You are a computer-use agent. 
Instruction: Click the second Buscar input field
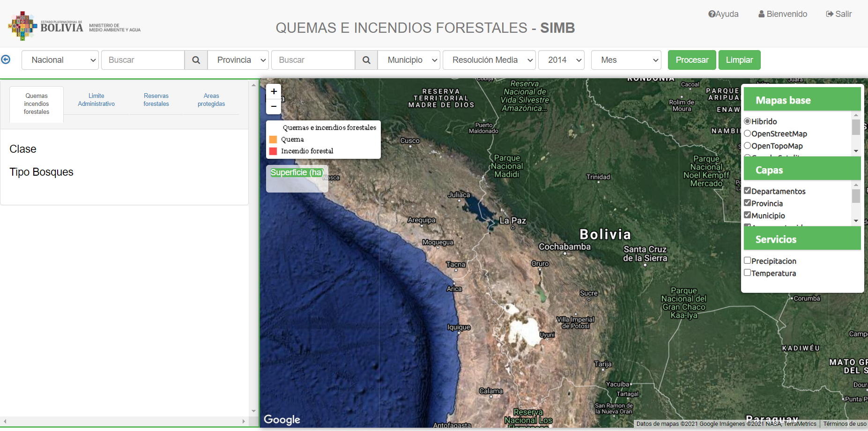coord(313,60)
